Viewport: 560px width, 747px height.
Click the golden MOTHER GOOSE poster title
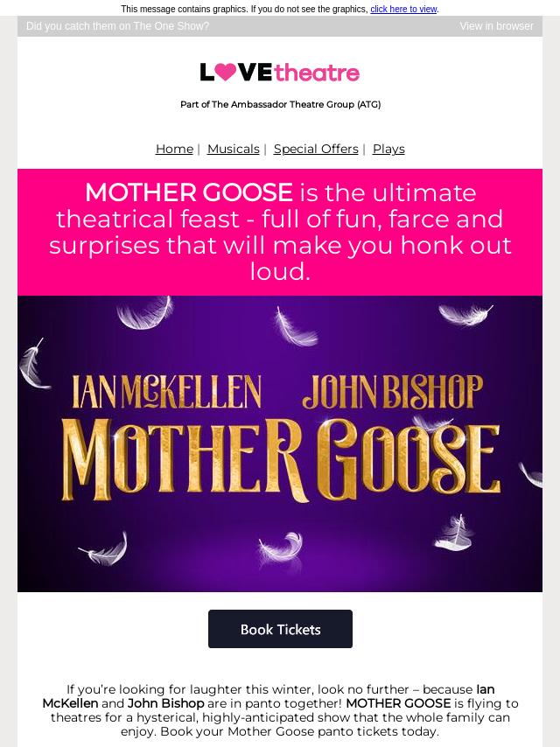[x=281, y=460]
